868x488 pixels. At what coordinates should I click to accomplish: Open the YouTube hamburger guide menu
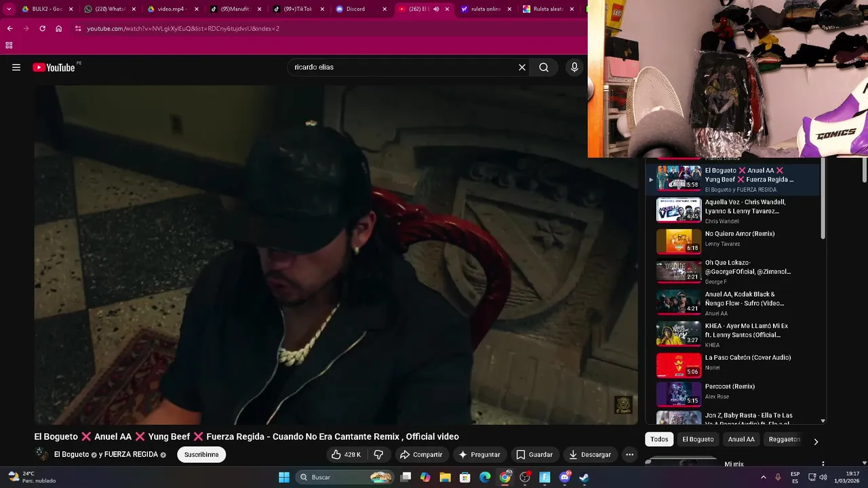tap(16, 67)
